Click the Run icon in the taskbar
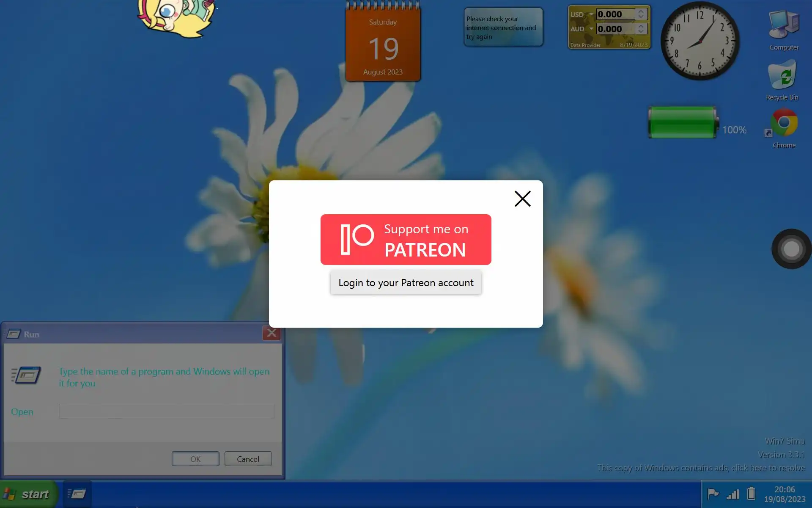Image resolution: width=812 pixels, height=508 pixels. (77, 494)
